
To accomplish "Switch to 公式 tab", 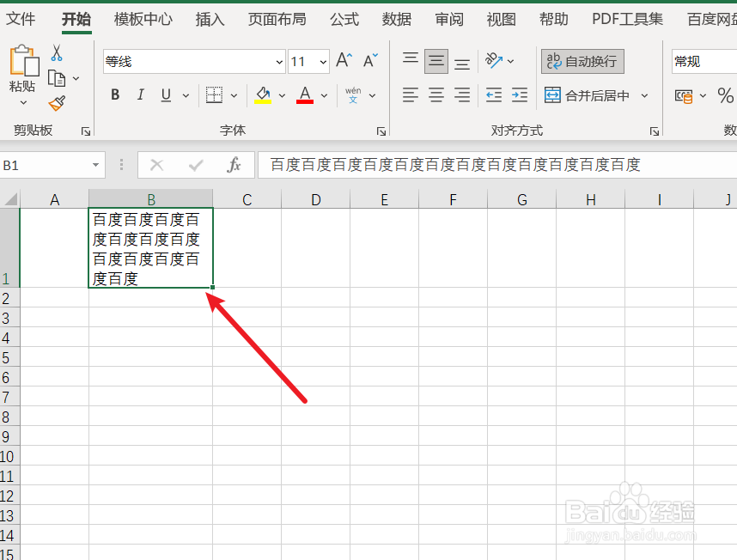I will point(344,19).
